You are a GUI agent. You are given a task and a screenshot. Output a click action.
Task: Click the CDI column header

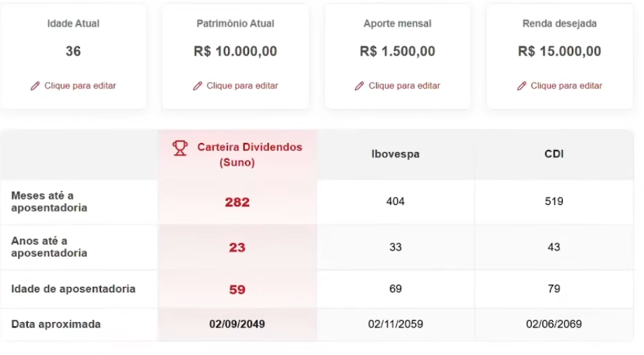click(554, 154)
